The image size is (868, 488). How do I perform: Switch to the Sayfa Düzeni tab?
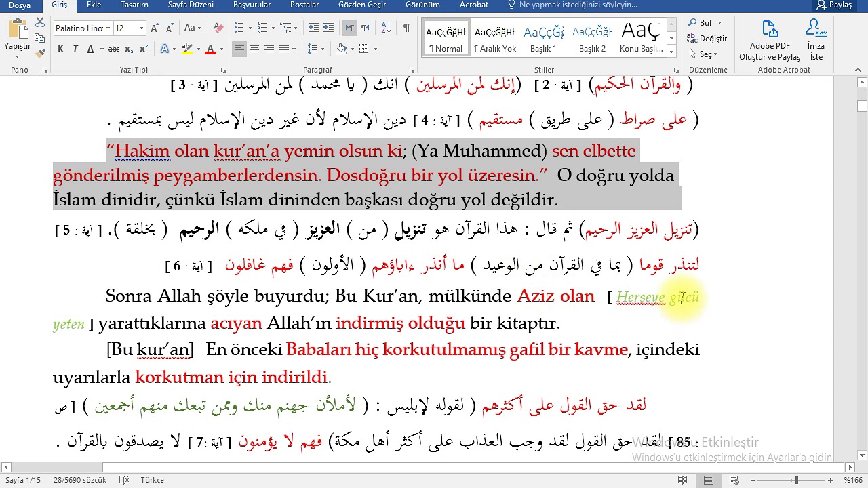[x=191, y=5]
